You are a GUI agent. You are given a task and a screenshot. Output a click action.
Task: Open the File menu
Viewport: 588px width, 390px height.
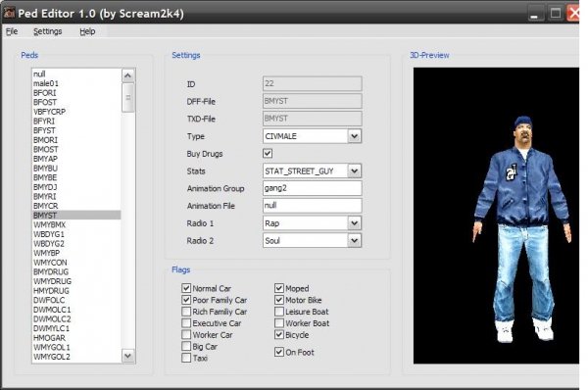(12, 31)
